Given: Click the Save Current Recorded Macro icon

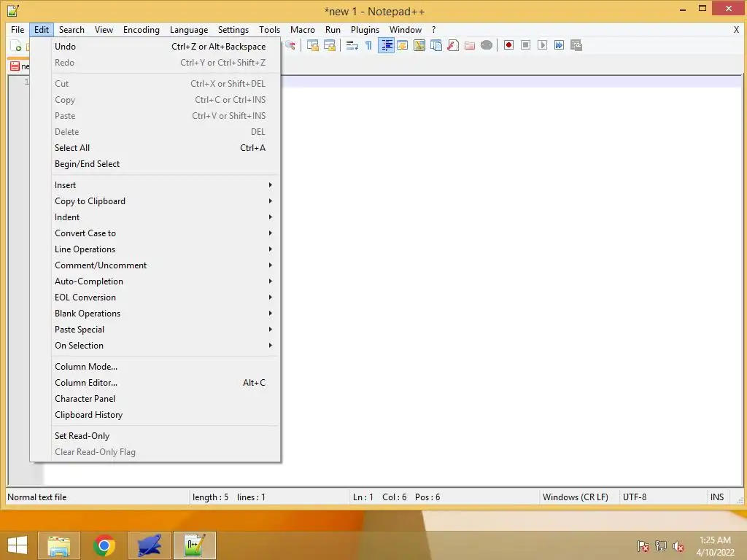Looking at the screenshot, I should click(576, 45).
